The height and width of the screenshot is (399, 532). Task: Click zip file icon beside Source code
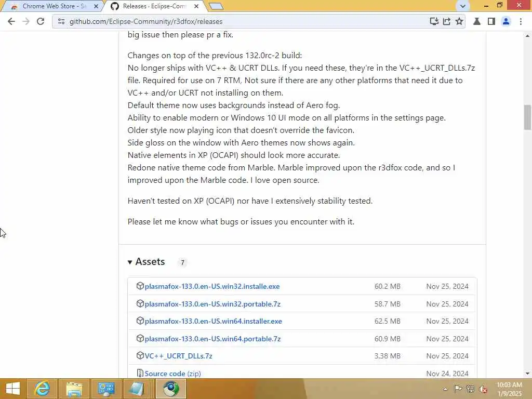pos(140,373)
